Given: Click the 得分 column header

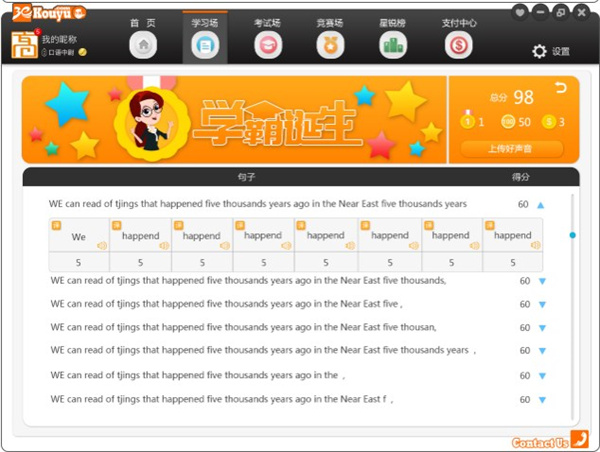Looking at the screenshot, I should 521,177.
